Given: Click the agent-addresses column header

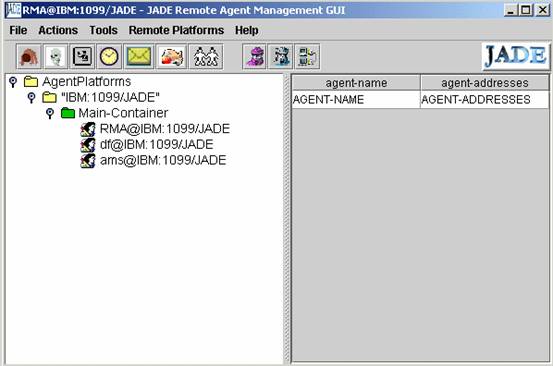Looking at the screenshot, I should click(x=485, y=83).
